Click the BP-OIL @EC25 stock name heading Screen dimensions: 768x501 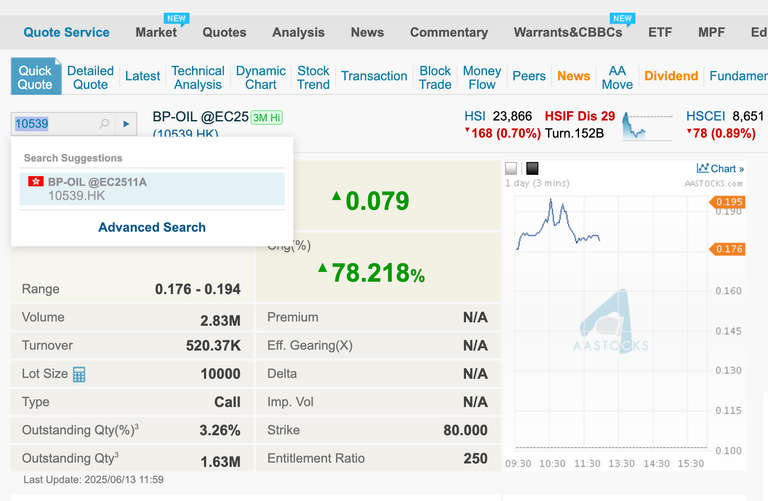pyautogui.click(x=201, y=117)
